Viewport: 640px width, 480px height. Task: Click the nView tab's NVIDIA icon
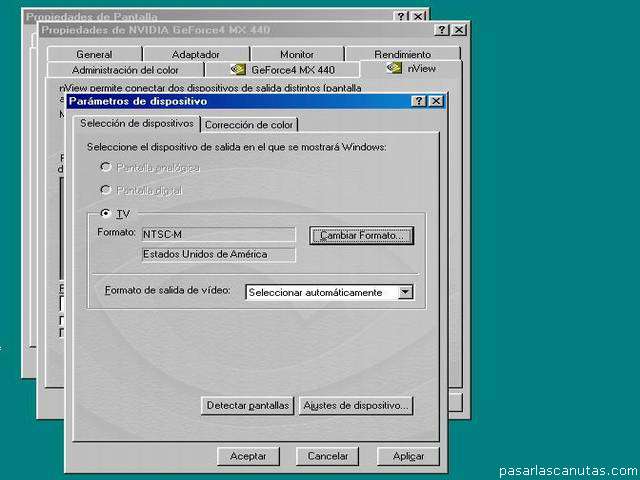[x=394, y=69]
